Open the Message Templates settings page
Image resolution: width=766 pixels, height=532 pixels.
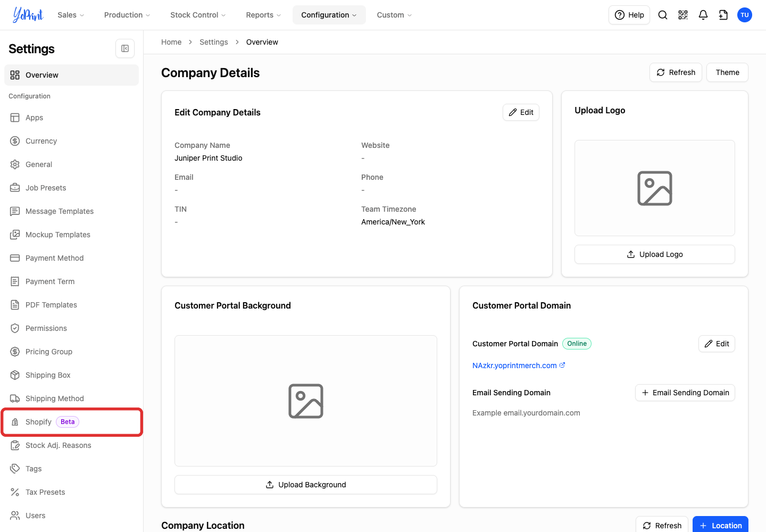coord(71,211)
